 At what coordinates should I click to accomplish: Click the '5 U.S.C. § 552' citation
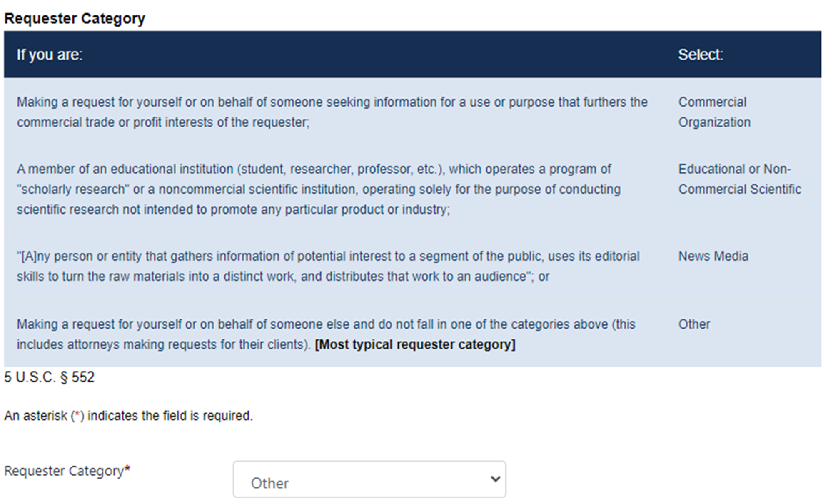point(49,377)
